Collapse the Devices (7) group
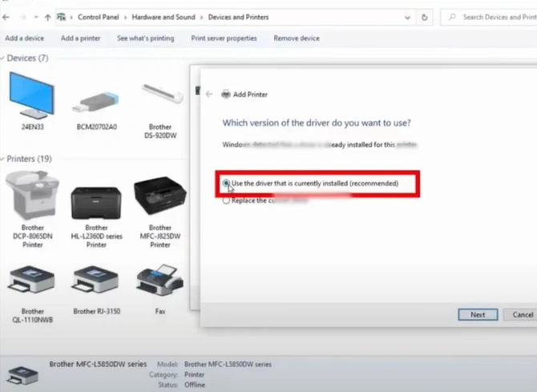The height and width of the screenshot is (392, 537). [x=4, y=59]
